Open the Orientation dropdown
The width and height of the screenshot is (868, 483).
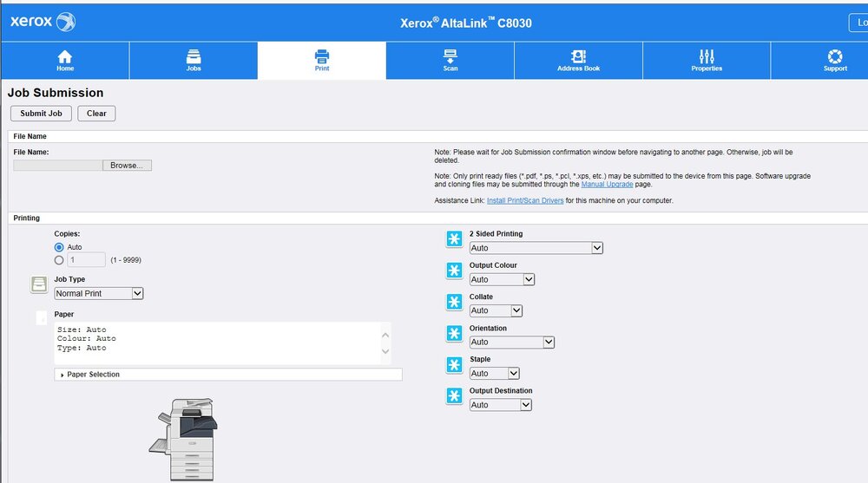point(511,342)
